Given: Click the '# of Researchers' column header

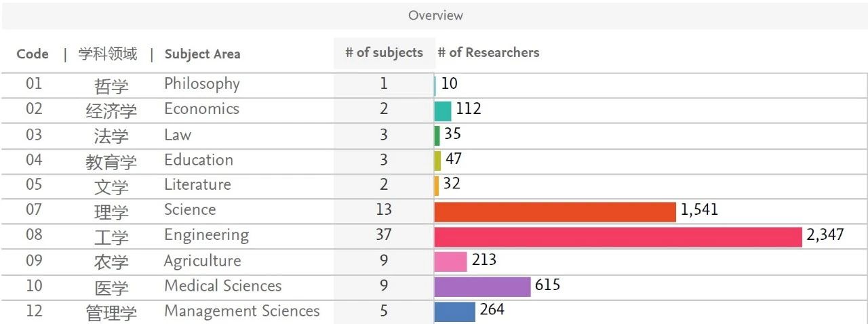Looking at the screenshot, I should (x=488, y=53).
